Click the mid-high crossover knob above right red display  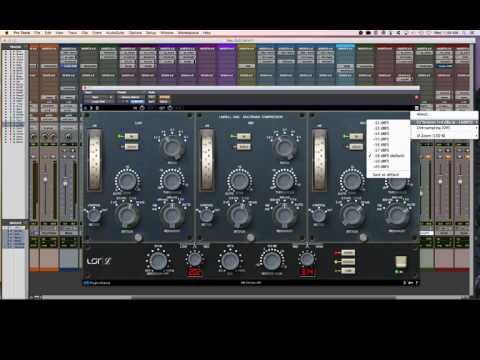[x=307, y=259]
